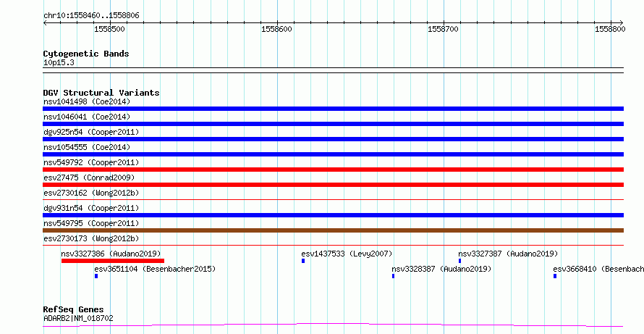Click ruler position 1558500
The width and height of the screenshot is (644, 334).
(x=110, y=29)
